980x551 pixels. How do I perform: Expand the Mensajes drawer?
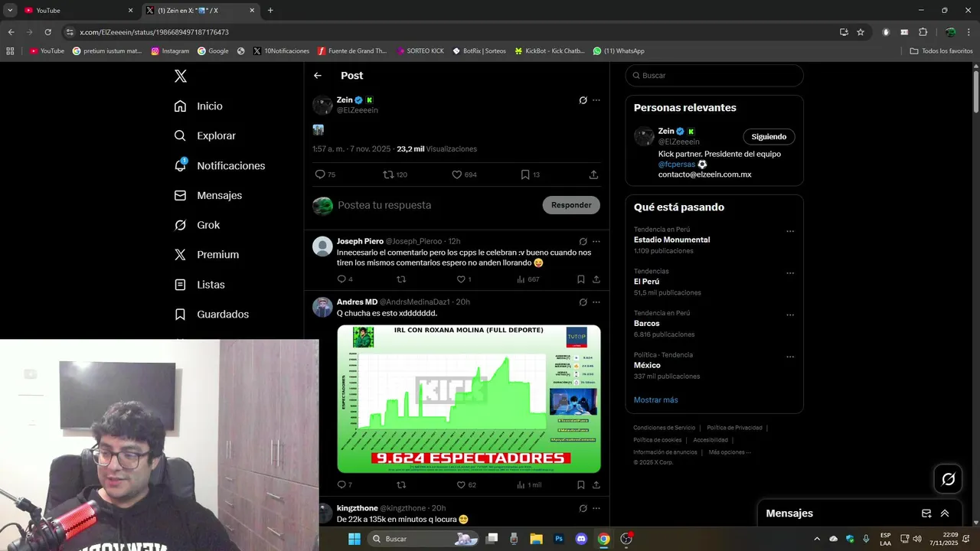(x=945, y=514)
